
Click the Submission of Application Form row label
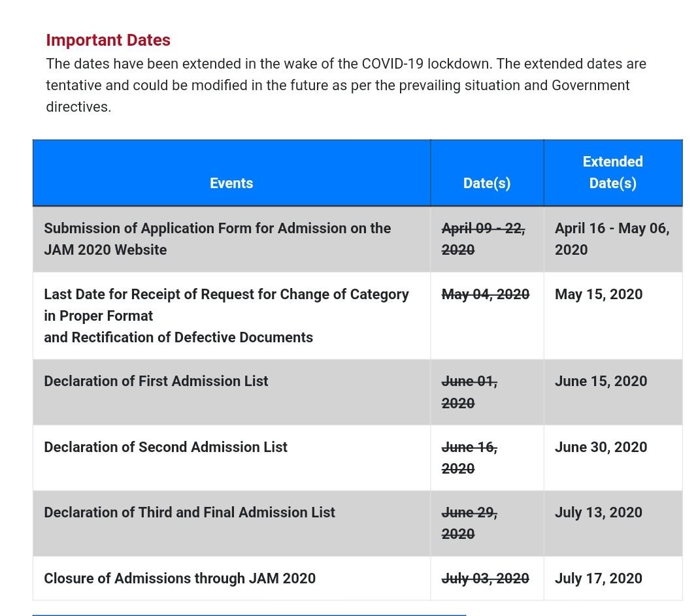coord(217,238)
